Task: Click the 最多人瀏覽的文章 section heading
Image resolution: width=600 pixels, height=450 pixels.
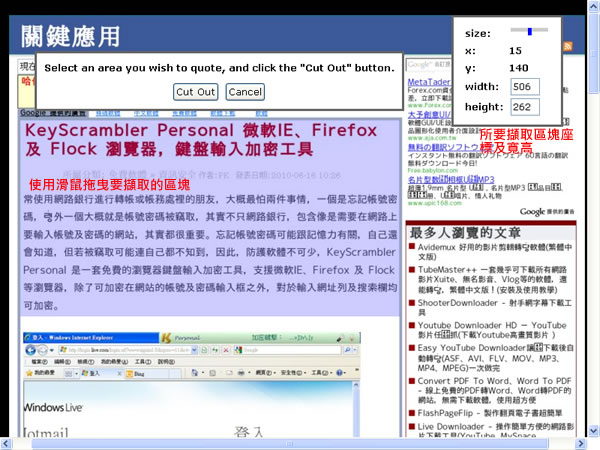Action: (x=465, y=233)
